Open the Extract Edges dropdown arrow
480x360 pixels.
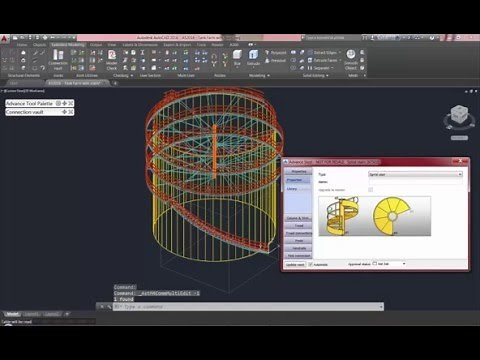click(x=340, y=52)
